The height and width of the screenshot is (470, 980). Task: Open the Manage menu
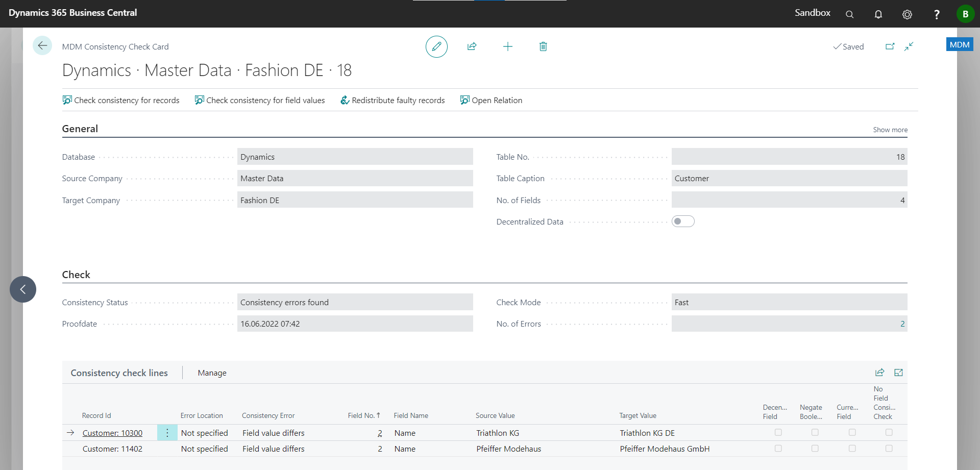[212, 373]
